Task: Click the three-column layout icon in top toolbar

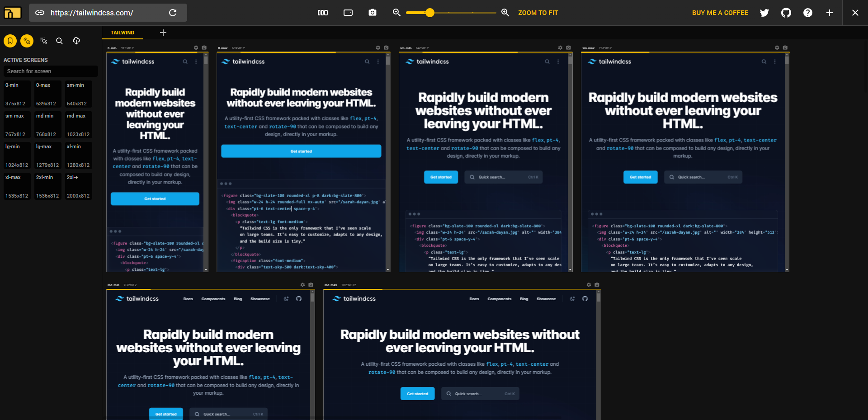Action: tap(323, 13)
